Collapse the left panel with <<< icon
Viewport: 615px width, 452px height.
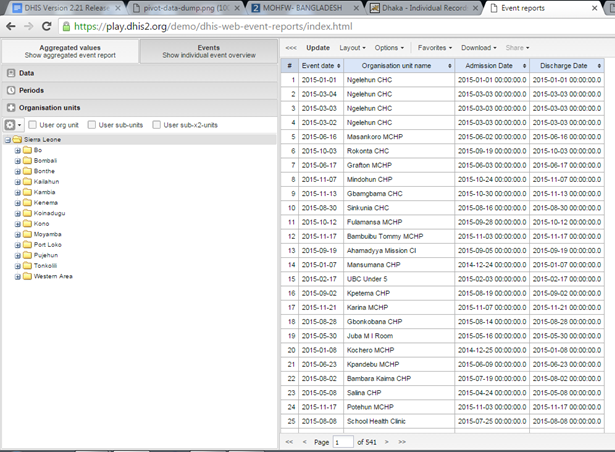[x=290, y=47]
